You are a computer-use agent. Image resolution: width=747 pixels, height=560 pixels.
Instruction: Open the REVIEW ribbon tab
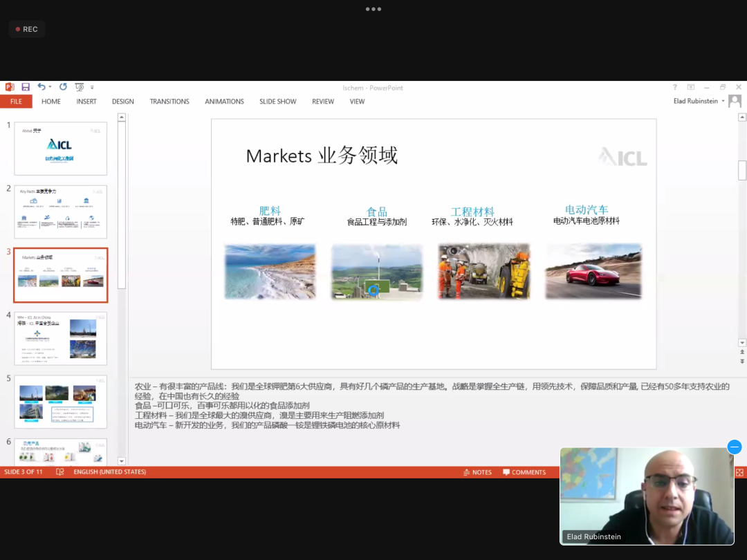coord(323,102)
